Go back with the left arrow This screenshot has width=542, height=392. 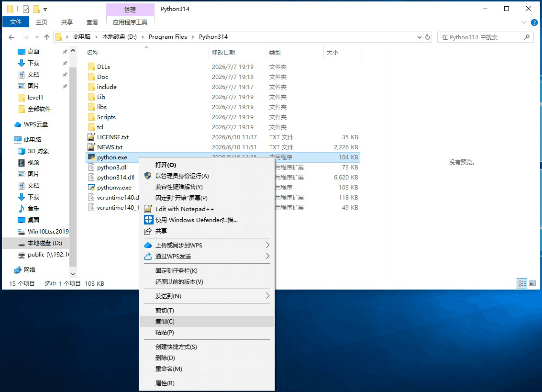point(11,37)
